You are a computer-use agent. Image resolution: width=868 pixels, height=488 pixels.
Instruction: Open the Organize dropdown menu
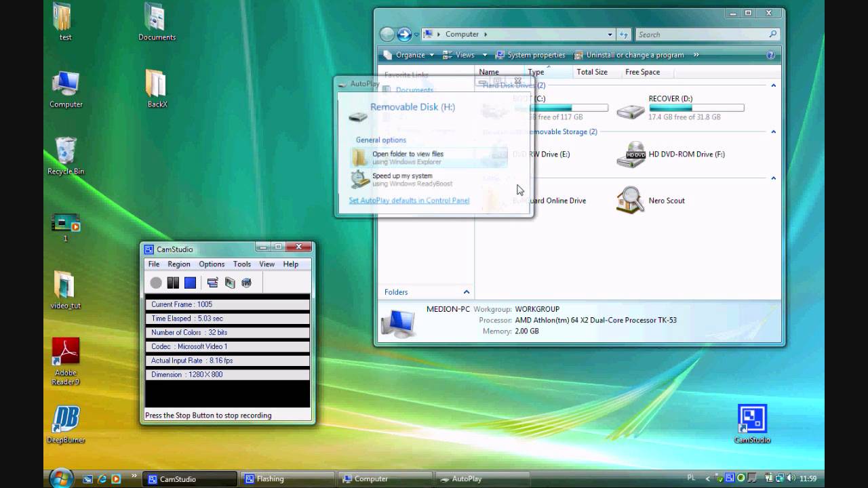(409, 55)
